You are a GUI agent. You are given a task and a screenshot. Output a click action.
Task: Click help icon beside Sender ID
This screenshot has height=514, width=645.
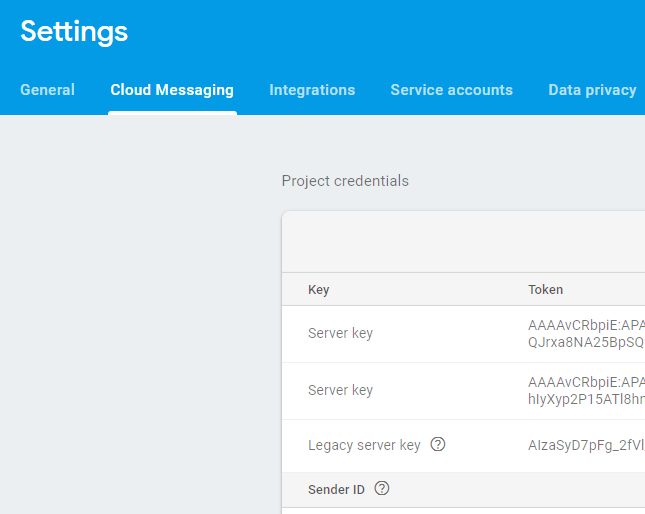pyautogui.click(x=381, y=489)
